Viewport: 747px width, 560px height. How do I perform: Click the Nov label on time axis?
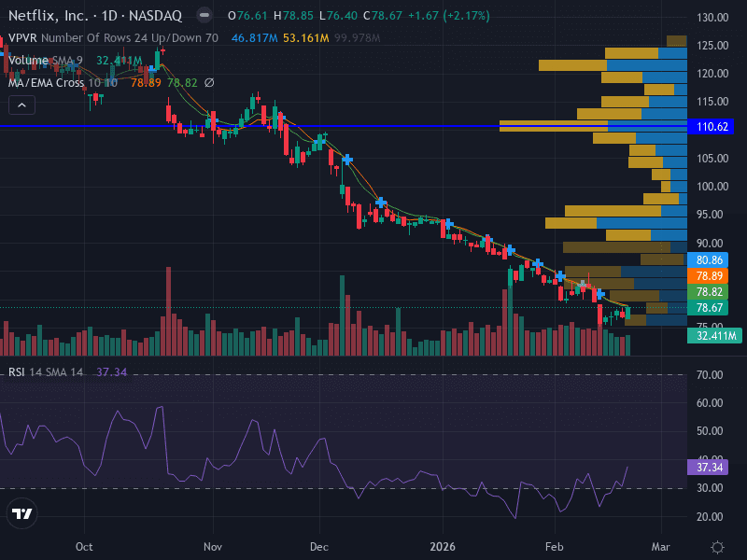click(213, 547)
